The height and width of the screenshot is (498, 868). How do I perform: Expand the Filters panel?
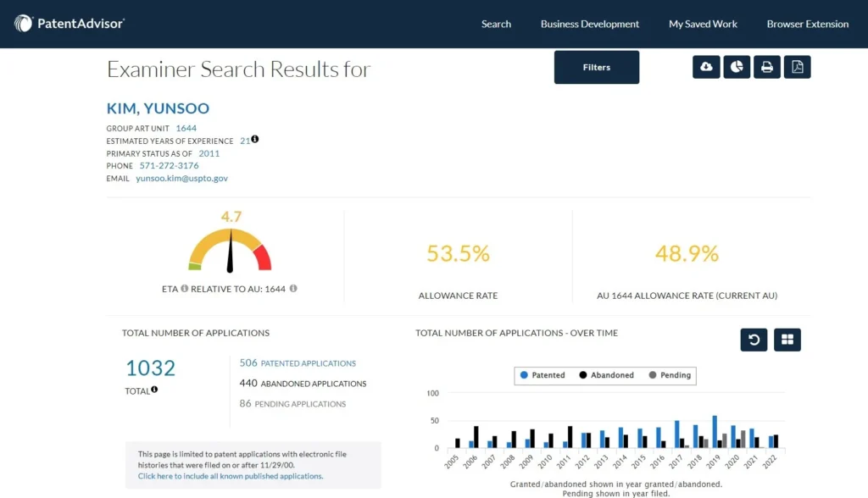point(596,68)
